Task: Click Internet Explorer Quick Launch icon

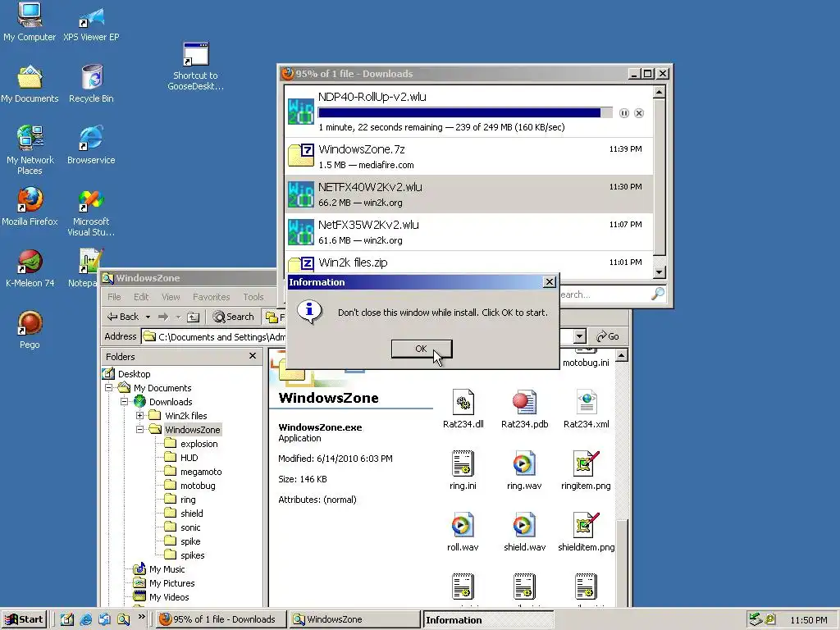Action: [x=85, y=619]
